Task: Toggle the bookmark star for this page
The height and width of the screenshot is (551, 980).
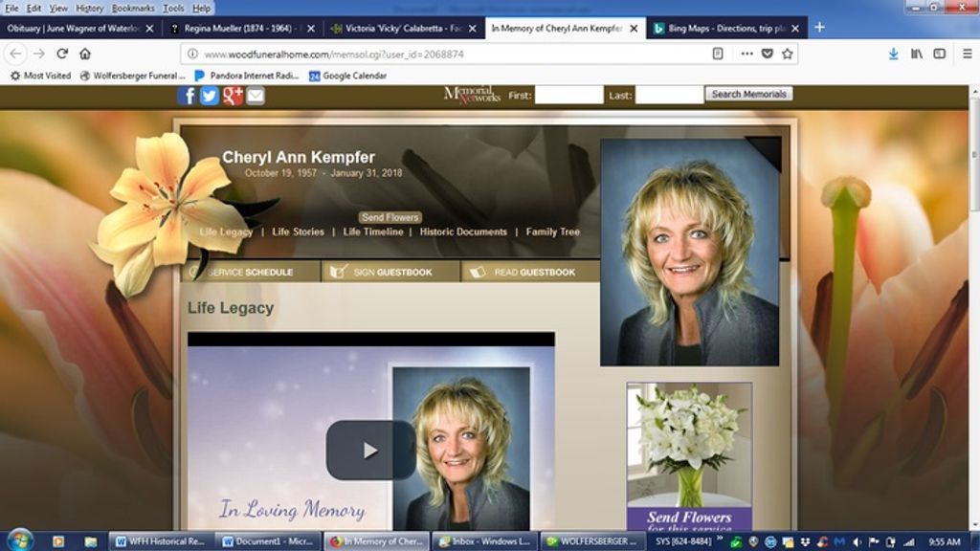Action: click(x=788, y=55)
